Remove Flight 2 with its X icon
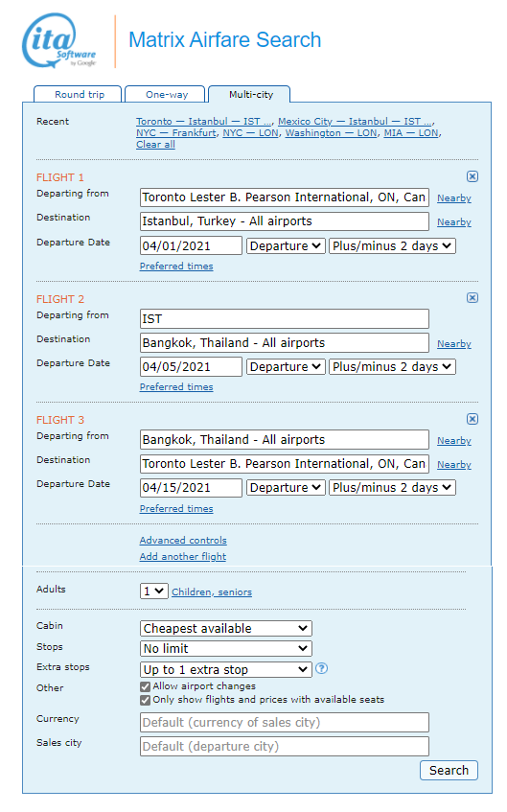Screen dimensions: 507x812 coord(472,298)
